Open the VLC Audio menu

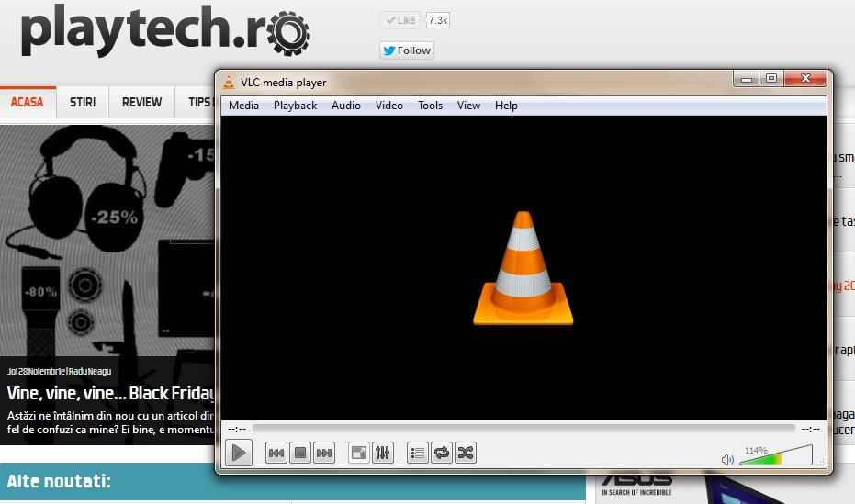point(346,106)
